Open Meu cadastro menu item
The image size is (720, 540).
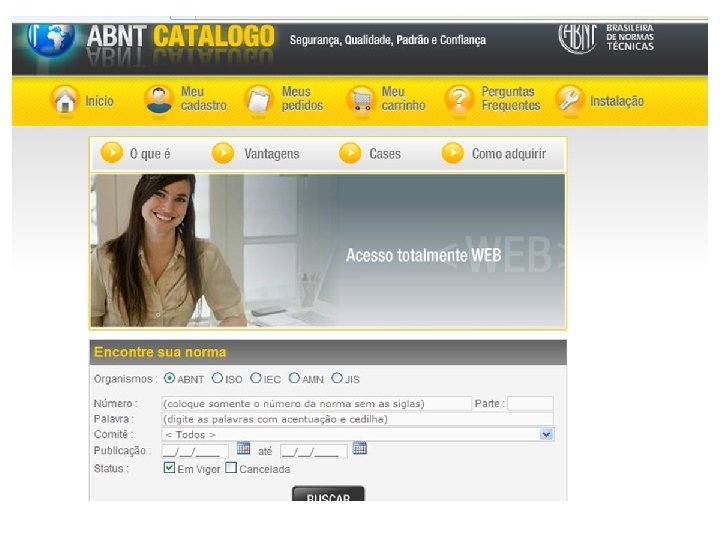[x=203, y=99]
